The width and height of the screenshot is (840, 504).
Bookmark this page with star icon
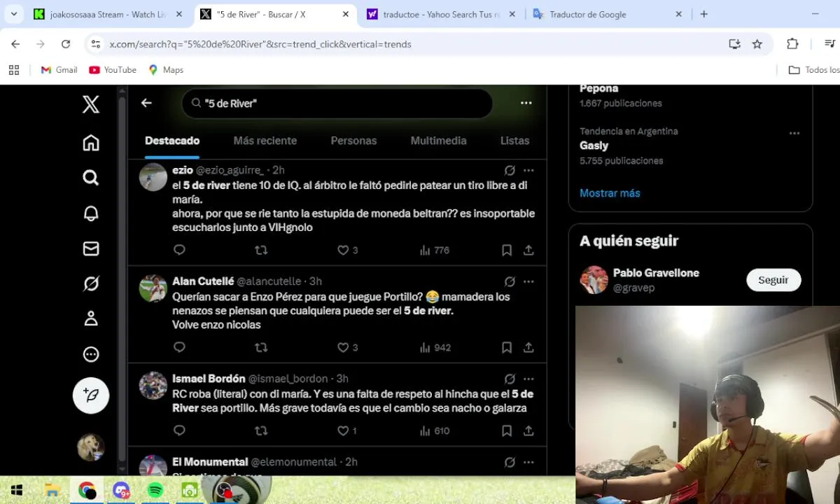[x=757, y=44]
